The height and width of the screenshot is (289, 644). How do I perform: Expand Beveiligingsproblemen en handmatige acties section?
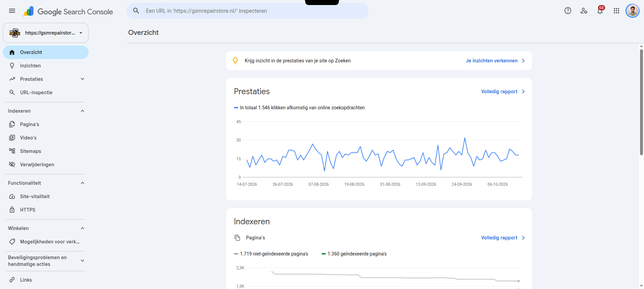click(83, 261)
